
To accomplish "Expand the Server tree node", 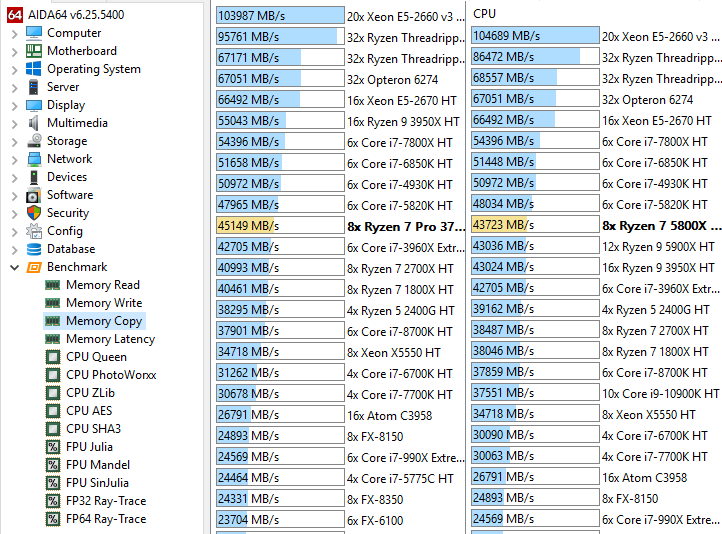I will pyautogui.click(x=14, y=87).
